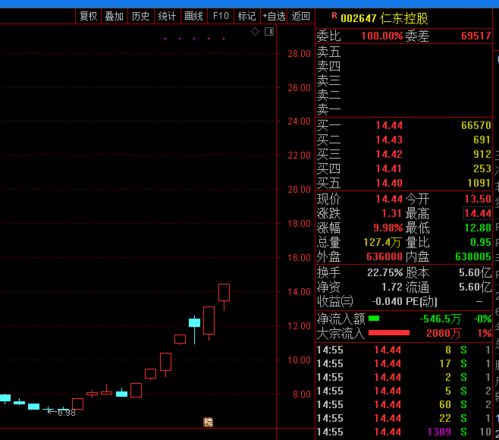The height and width of the screenshot is (440, 499).
Task: Open the 标记 marker menu
Action: coord(247,16)
